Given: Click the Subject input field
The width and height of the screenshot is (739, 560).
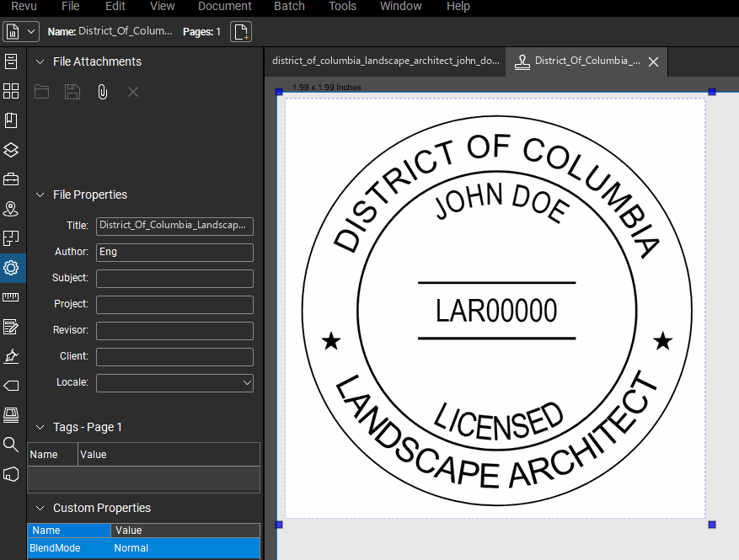Looking at the screenshot, I should point(175,279).
